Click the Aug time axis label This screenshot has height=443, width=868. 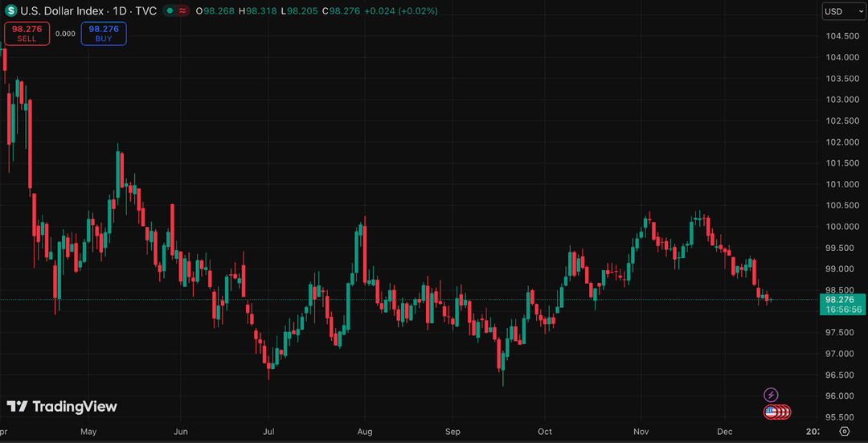click(364, 432)
